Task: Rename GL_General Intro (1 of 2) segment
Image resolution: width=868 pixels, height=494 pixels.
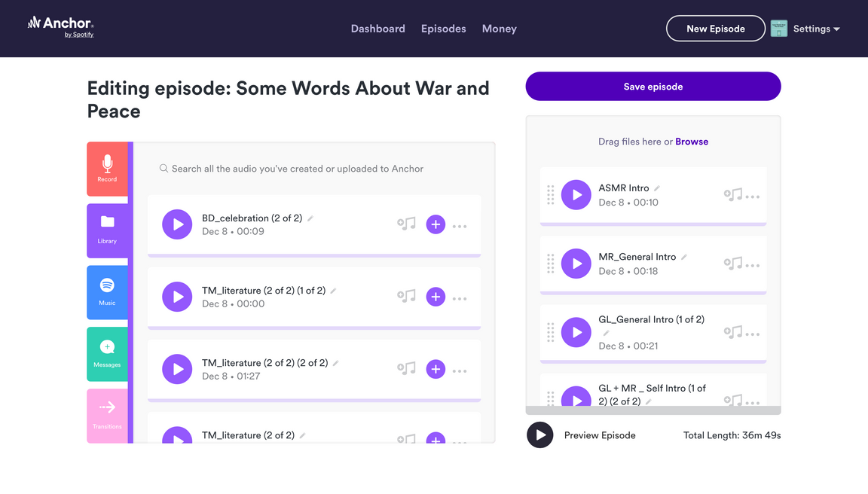Action: tap(606, 333)
